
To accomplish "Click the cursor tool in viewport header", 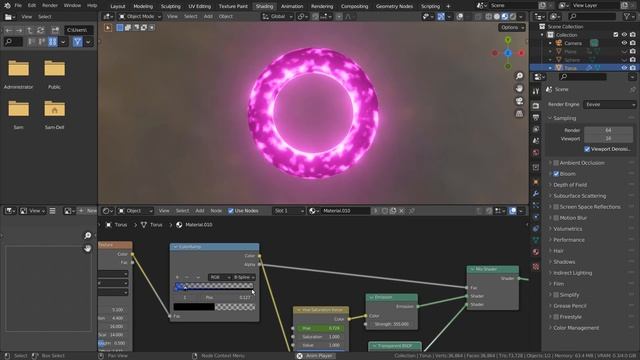I will coord(108,28).
